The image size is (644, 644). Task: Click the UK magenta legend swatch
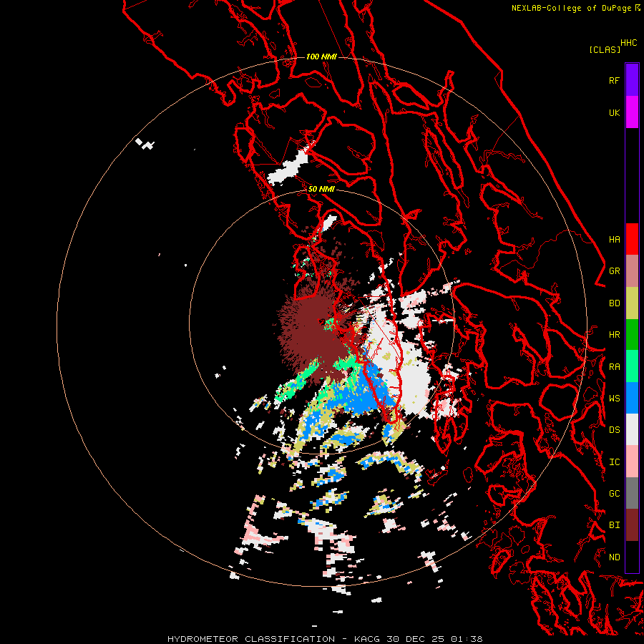coord(632,112)
